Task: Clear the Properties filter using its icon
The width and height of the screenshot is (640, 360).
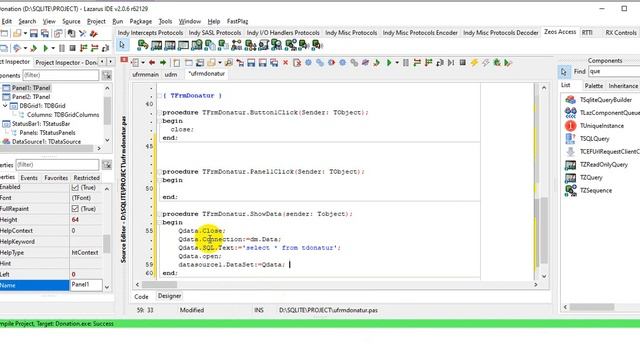Action: click(107, 165)
